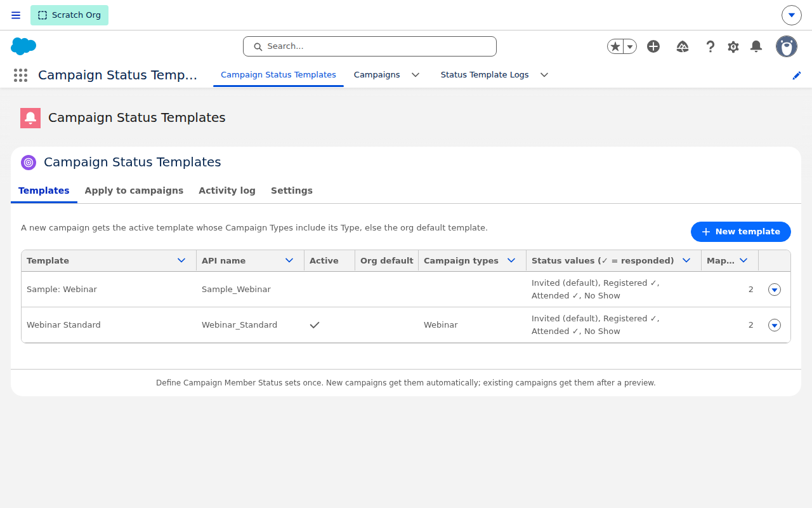The image size is (812, 508).
Task: Click the Favorites star icon
Action: point(615,46)
